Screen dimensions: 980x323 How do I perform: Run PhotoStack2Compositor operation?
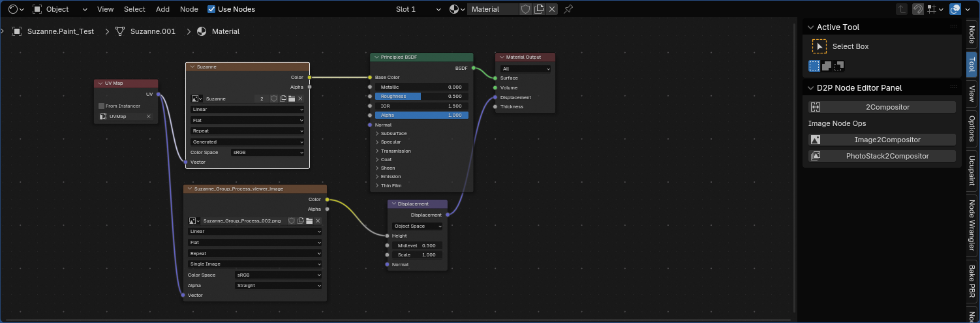[882, 156]
